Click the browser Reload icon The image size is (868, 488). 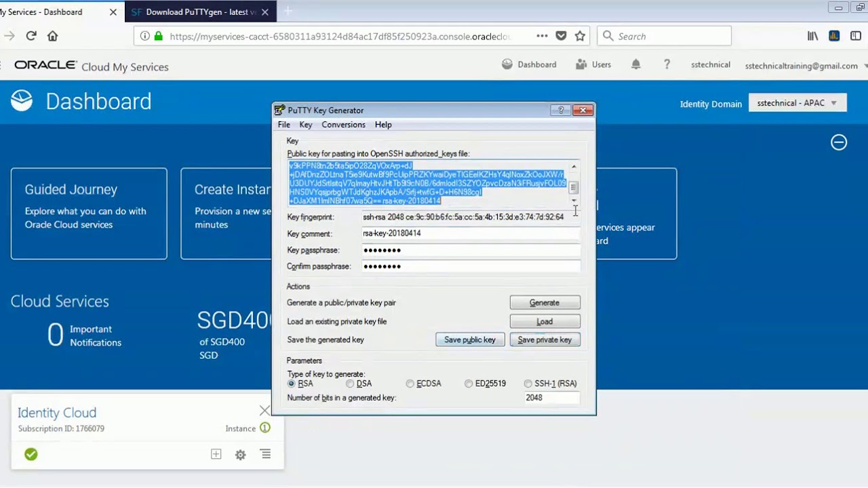31,36
